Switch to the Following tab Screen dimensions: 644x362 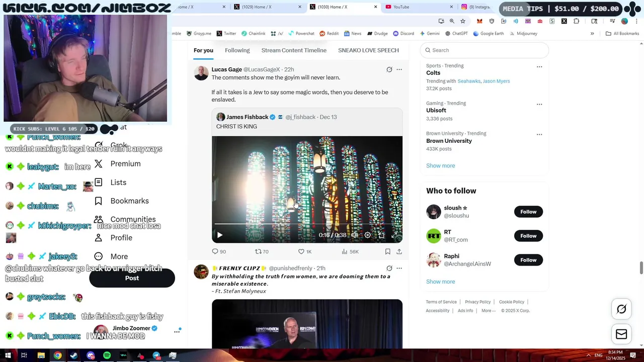pos(237,50)
